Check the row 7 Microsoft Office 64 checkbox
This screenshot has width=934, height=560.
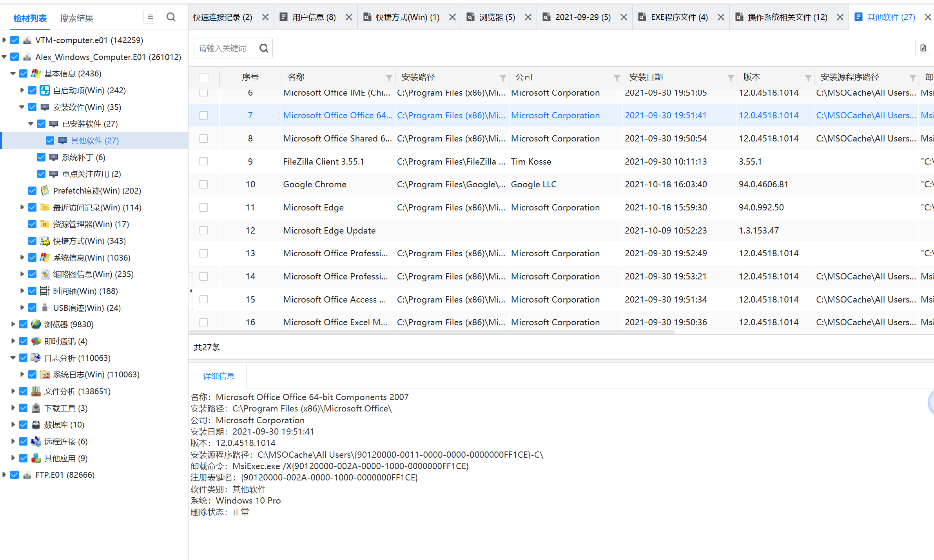[204, 116]
